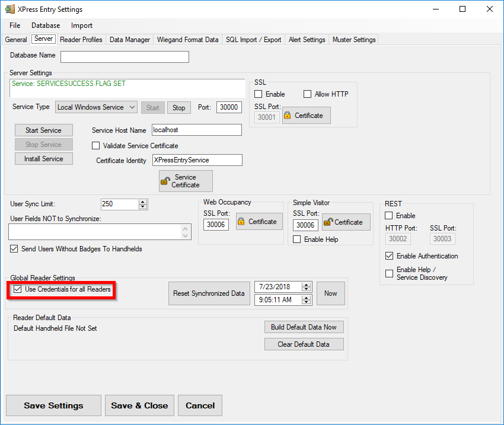Image resolution: width=504 pixels, height=425 pixels.
Task: Click the date field up spinner arrow
Action: [306, 285]
